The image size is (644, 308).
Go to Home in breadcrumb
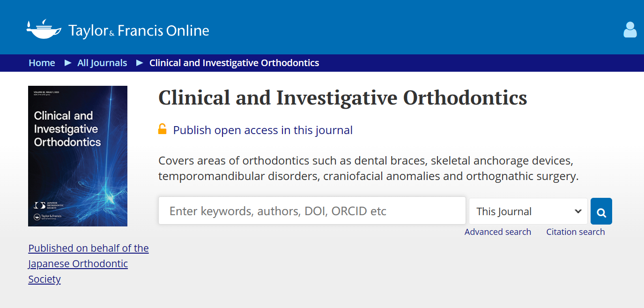[x=42, y=63]
